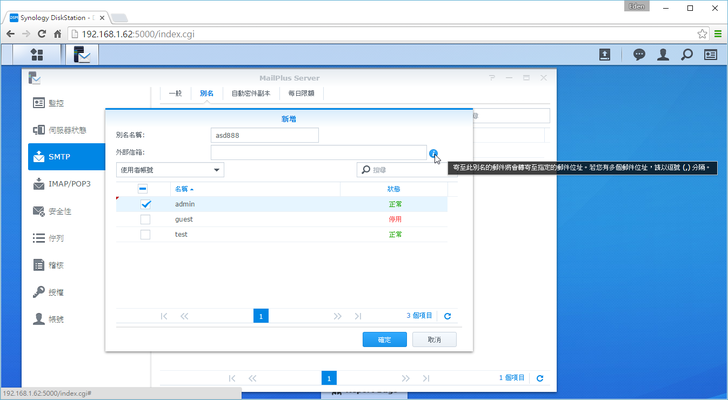This screenshot has height=400, width=728.
Task: Switch to the 自動密件副本 tab
Action: (251, 93)
